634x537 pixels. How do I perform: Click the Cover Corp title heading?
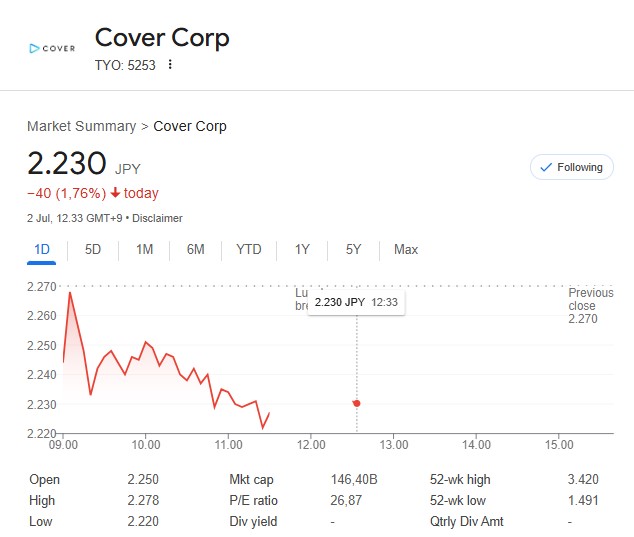[x=162, y=38]
